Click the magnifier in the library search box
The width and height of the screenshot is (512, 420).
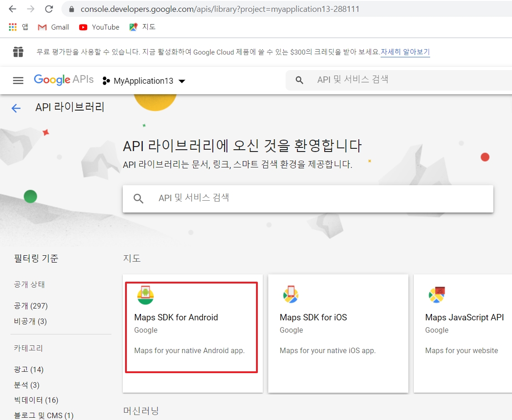coord(138,198)
